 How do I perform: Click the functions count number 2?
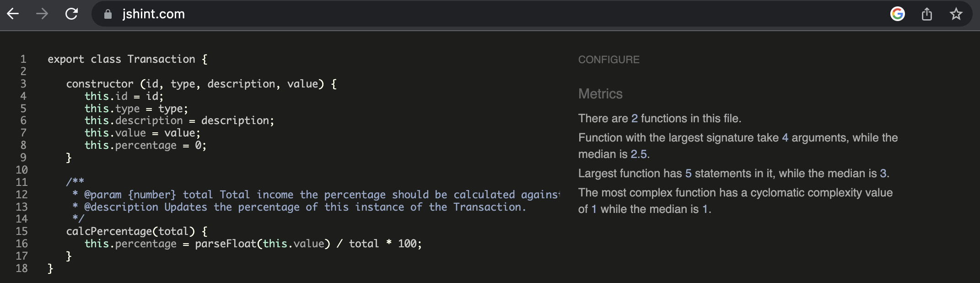coord(634,119)
